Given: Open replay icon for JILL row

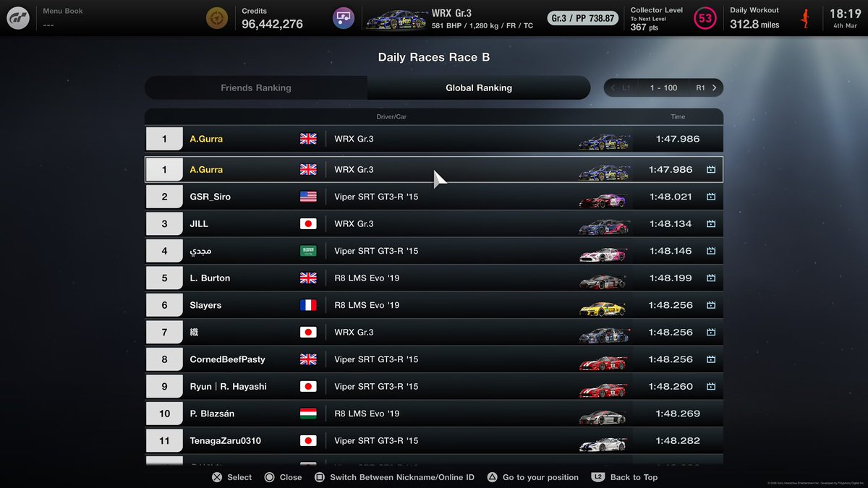Looking at the screenshot, I should (x=710, y=224).
